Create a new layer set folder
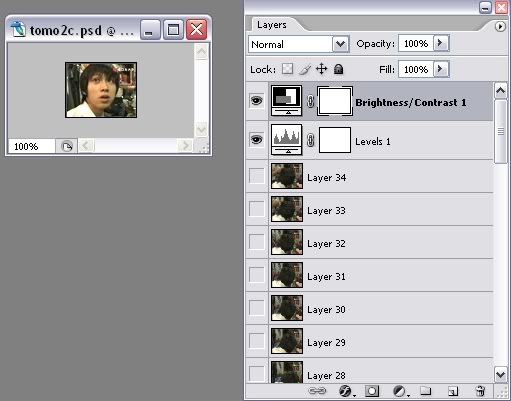This screenshot has width=511, height=401. click(x=425, y=391)
